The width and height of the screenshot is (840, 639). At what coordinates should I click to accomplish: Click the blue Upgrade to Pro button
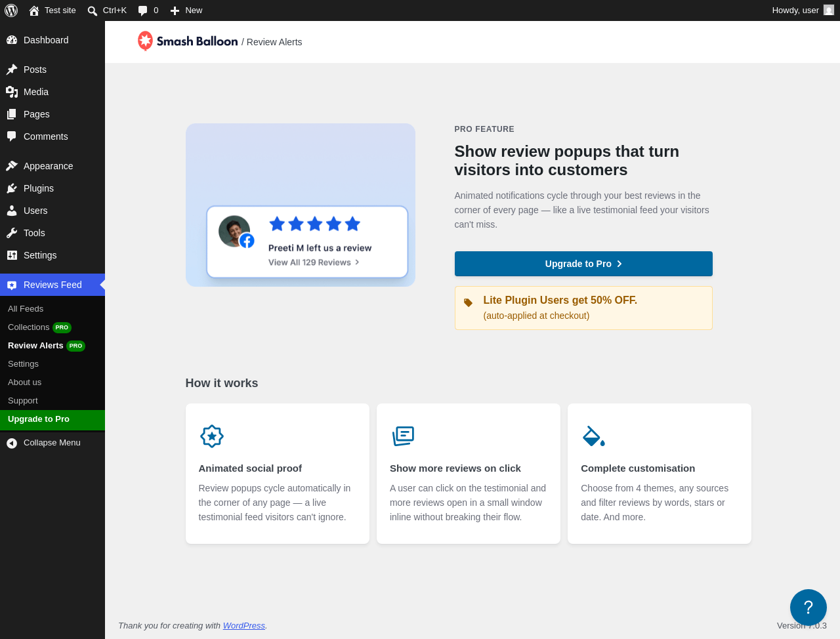coord(583,264)
